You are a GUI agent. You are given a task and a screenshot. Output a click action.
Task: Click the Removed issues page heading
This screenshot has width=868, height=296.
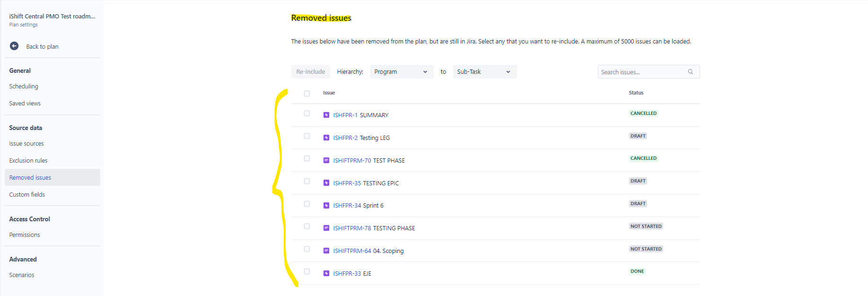(321, 18)
